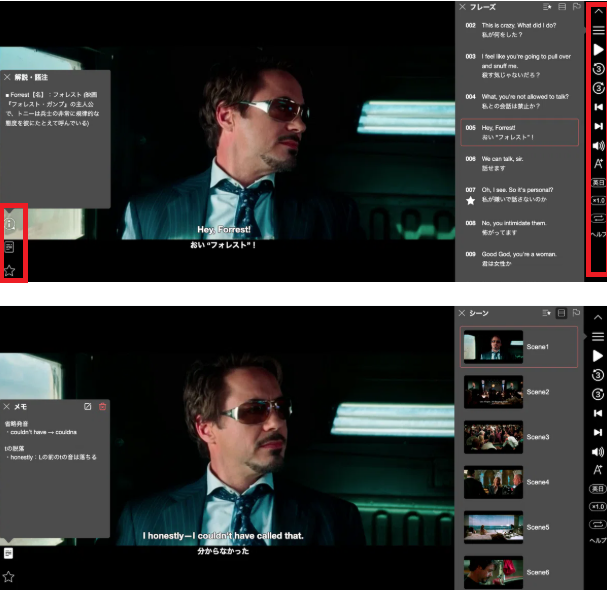607x590 pixels.
Task: Play video in the シーン panel screen
Action: (x=597, y=356)
